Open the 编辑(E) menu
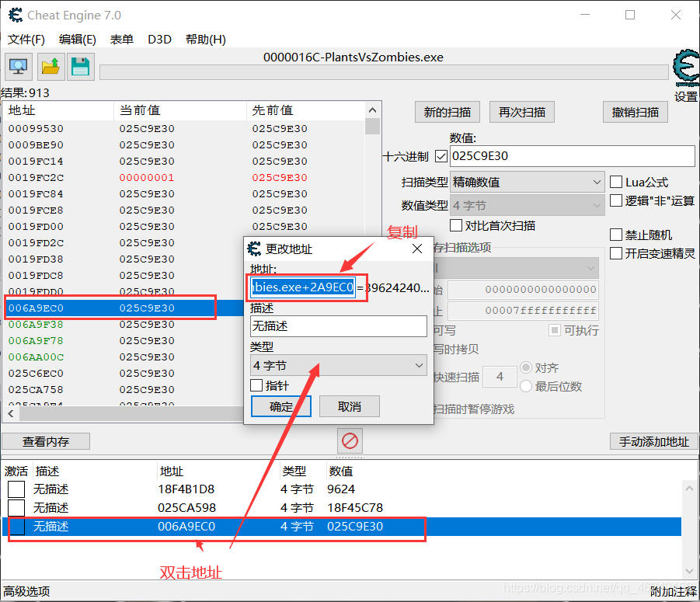This screenshot has height=602, width=700. click(x=78, y=40)
